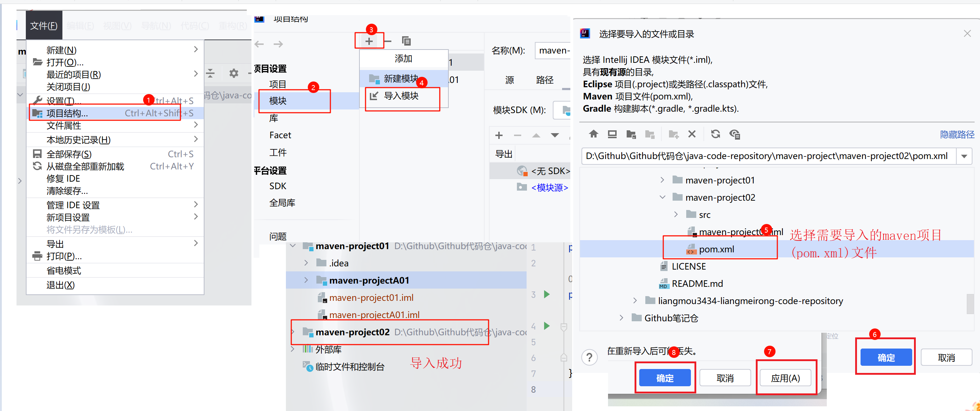Viewport: 980px width, 411px height.
Task: Click the delete (X) icon in file chooser
Action: (692, 134)
